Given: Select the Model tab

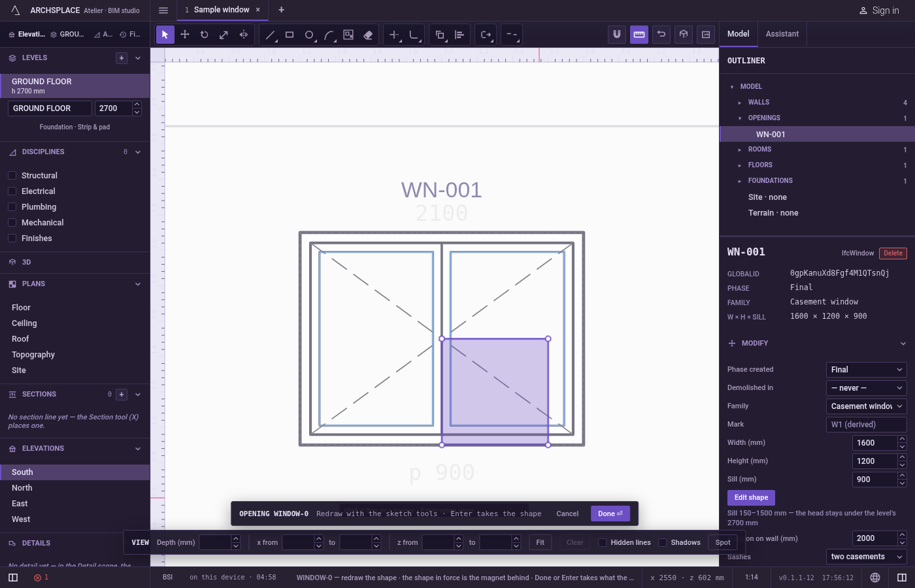Looking at the screenshot, I should 739,34.
